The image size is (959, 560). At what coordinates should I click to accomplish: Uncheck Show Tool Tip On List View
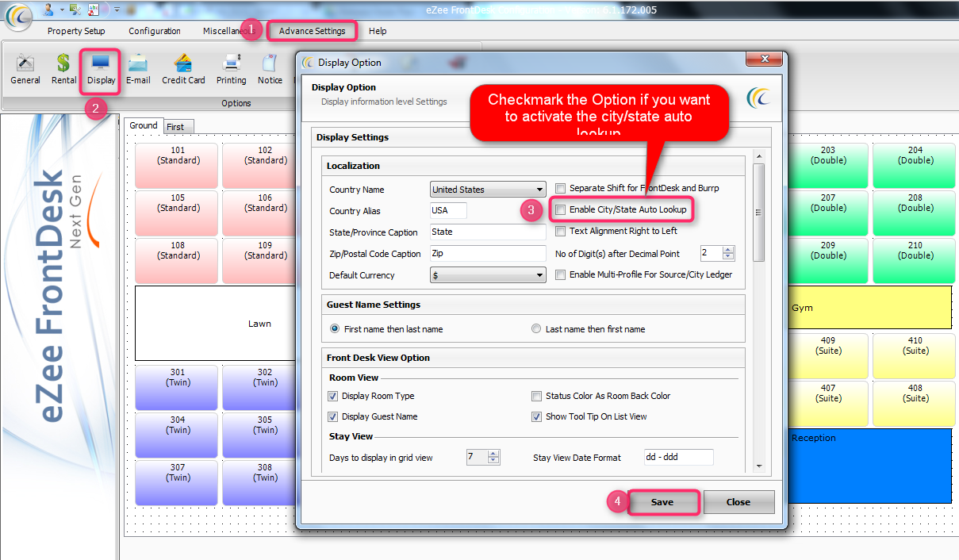click(x=537, y=416)
